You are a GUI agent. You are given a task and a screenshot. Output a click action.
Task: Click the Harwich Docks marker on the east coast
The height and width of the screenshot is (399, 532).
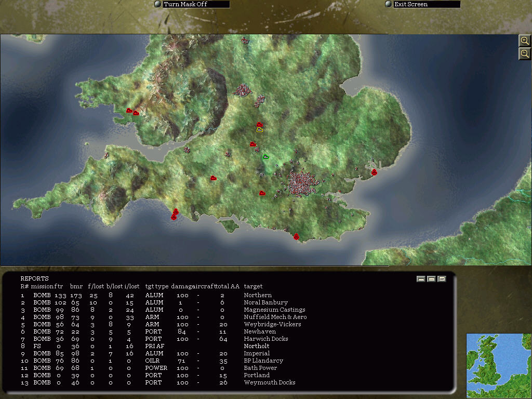coord(374,171)
